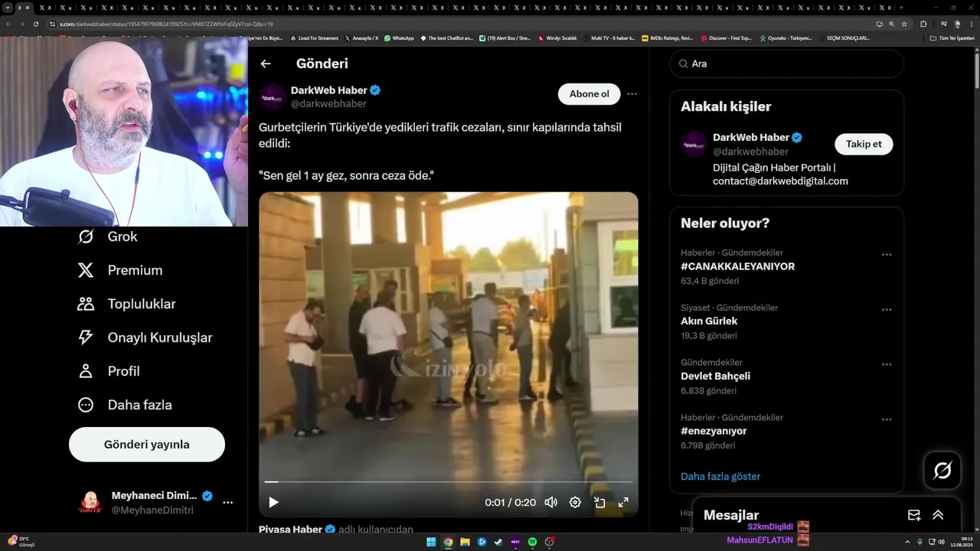Open the post's three-dot more menu
The width and height of the screenshot is (980, 551).
(x=632, y=94)
